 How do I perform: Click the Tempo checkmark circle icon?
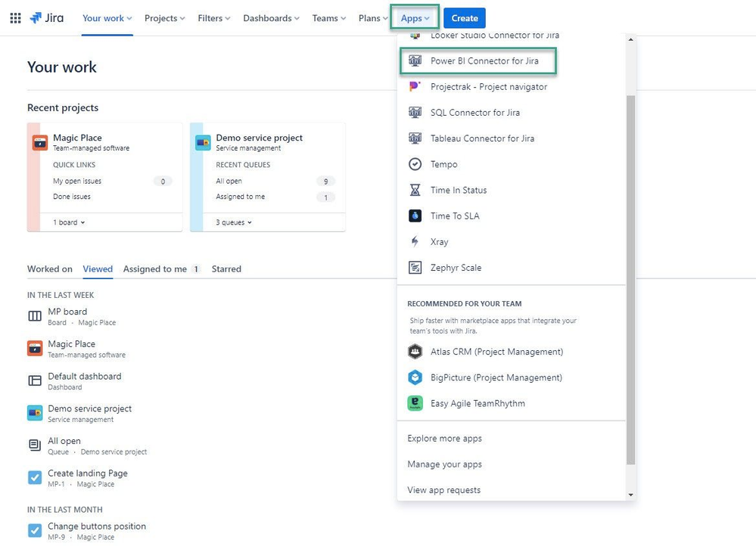pyautogui.click(x=415, y=164)
